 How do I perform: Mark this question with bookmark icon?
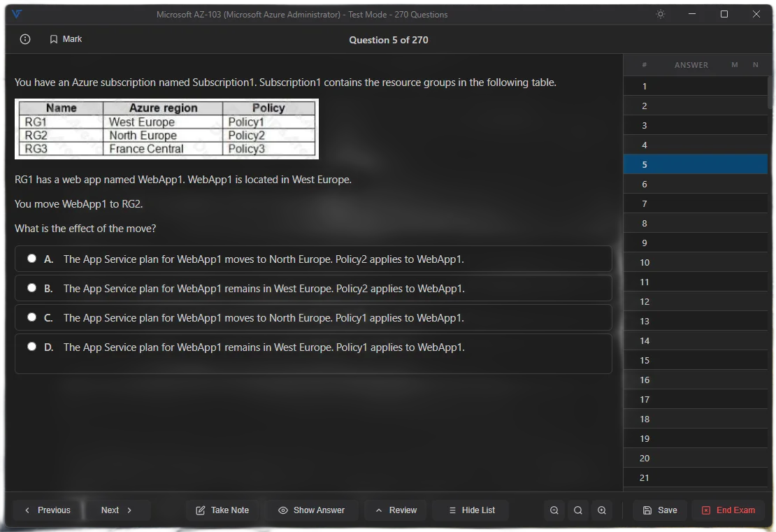[x=66, y=40]
